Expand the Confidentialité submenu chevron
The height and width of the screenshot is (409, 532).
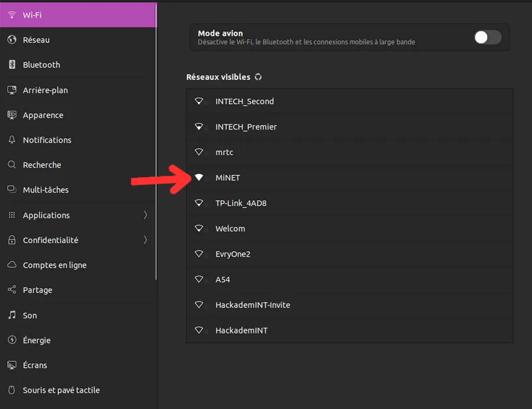[x=145, y=240]
